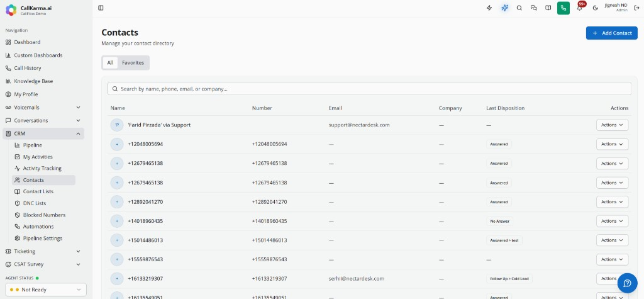The height and width of the screenshot is (299, 644).
Task: Open the book documentation icon in header
Action: [548, 8]
